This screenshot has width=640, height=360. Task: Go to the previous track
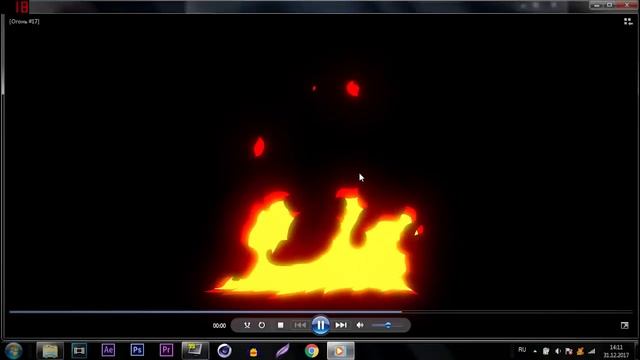(x=300, y=325)
